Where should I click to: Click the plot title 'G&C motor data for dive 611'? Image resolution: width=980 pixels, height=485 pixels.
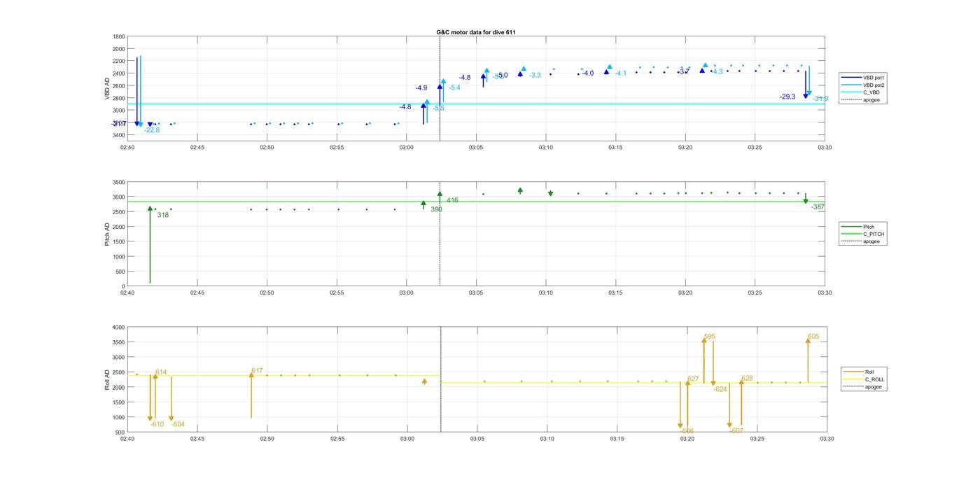point(476,32)
